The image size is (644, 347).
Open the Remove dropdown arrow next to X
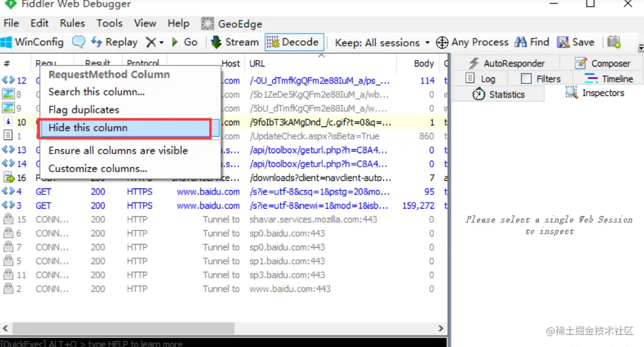[x=162, y=42]
